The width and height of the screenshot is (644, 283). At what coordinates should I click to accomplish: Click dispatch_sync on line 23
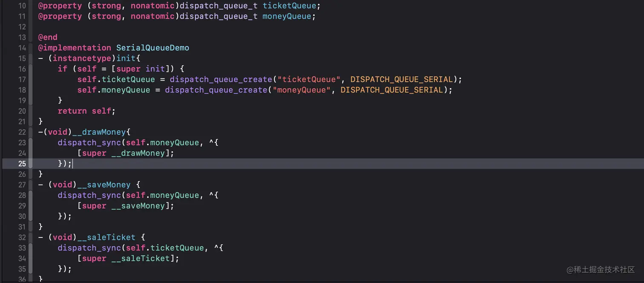click(x=89, y=143)
